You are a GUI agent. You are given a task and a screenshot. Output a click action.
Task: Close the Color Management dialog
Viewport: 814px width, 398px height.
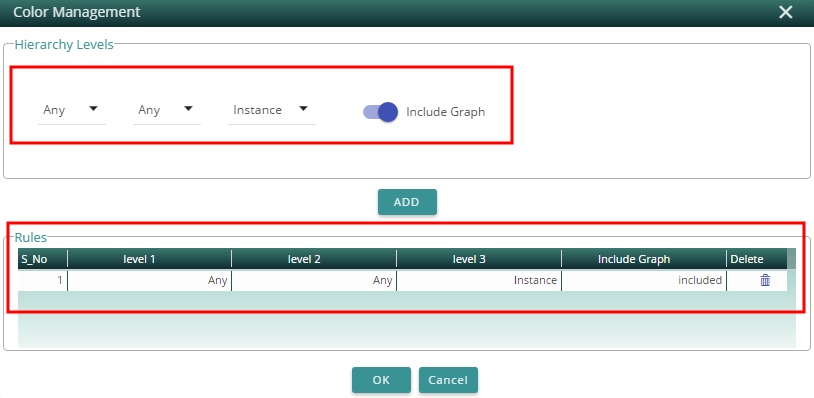[x=785, y=12]
